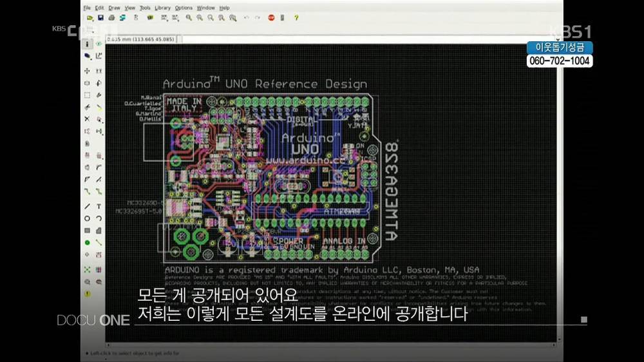Select the Copy tool
644x362 pixels.
coord(99,71)
